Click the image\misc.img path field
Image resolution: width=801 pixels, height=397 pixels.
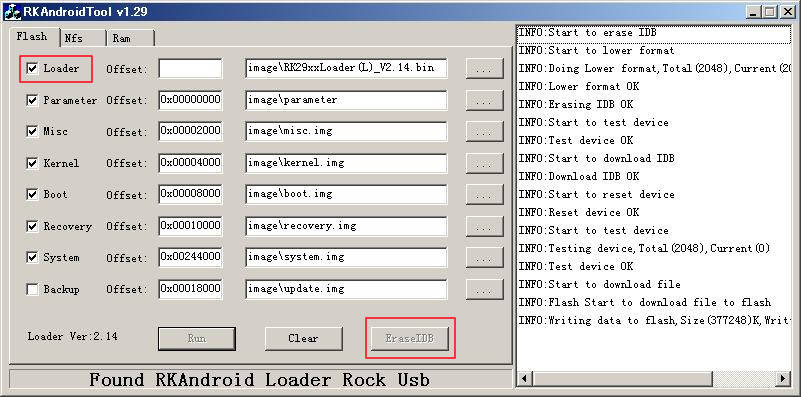[x=346, y=132]
